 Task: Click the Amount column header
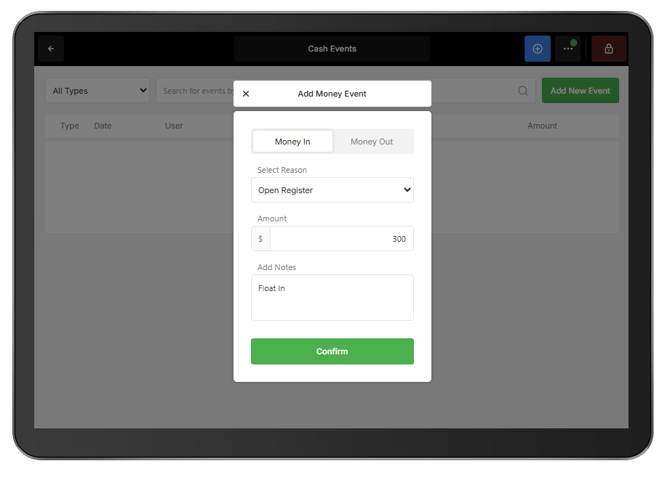point(542,126)
